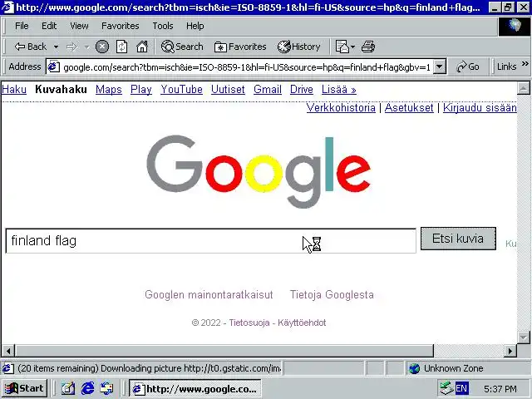This screenshot has width=532, height=399.
Task: Click the address URL field
Action: pos(247,67)
